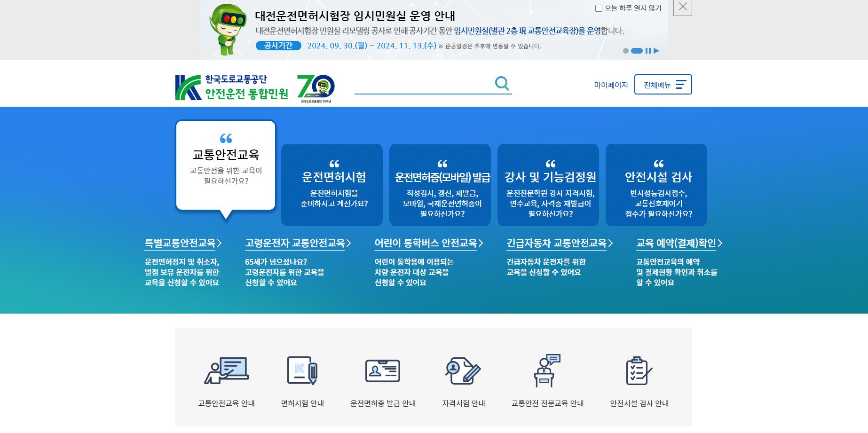Click text 어린이 통학용에 이용되는

pos(414,262)
